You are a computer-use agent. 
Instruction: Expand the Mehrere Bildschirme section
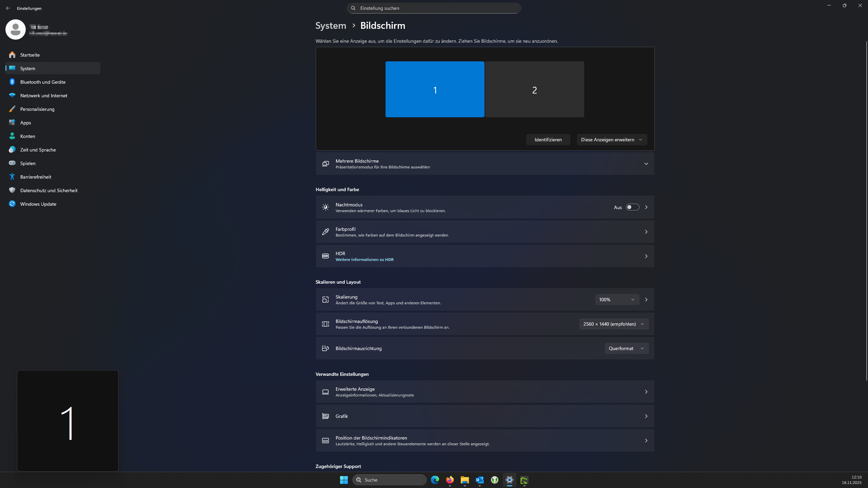point(646,164)
